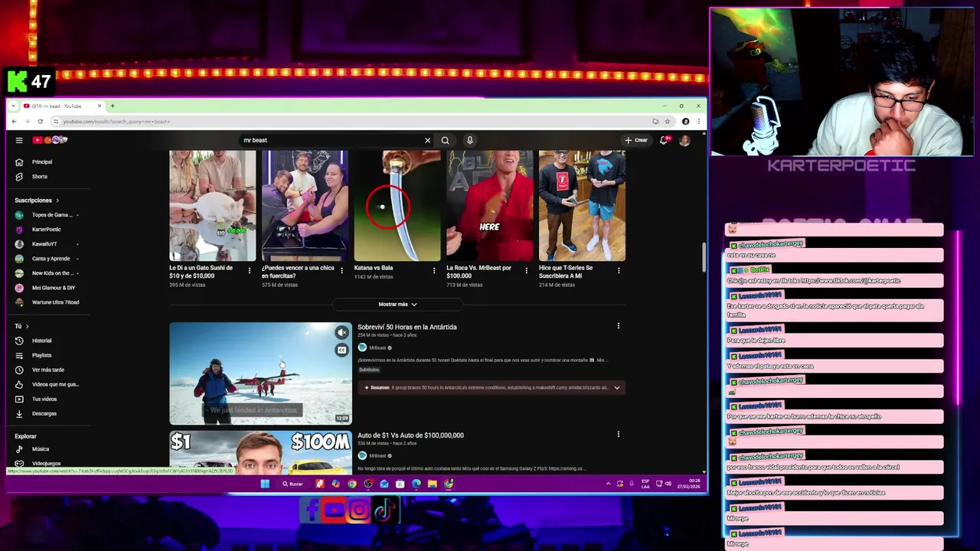The image size is (980, 551).
Task: Expand the Tú section
Action: (21, 326)
